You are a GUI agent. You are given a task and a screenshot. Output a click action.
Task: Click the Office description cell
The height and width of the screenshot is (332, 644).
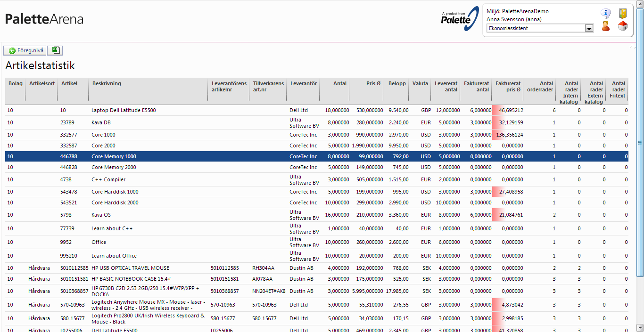click(x=99, y=242)
